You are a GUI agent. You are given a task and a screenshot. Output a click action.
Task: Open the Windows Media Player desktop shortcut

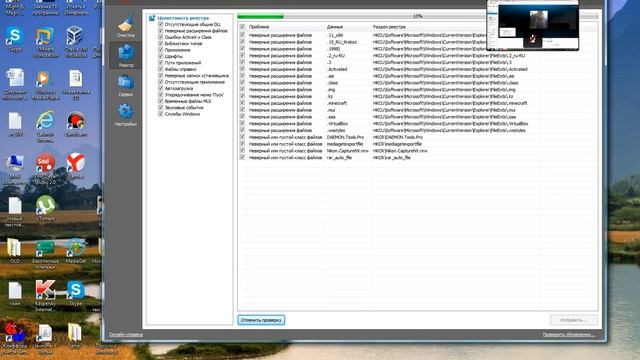pyautogui.click(x=45, y=84)
